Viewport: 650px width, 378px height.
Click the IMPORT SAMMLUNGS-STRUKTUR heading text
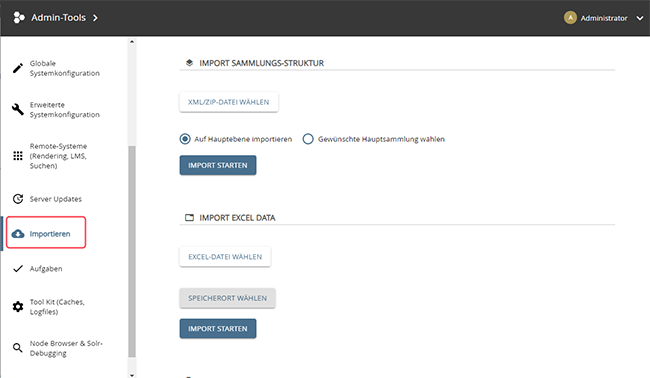point(262,63)
